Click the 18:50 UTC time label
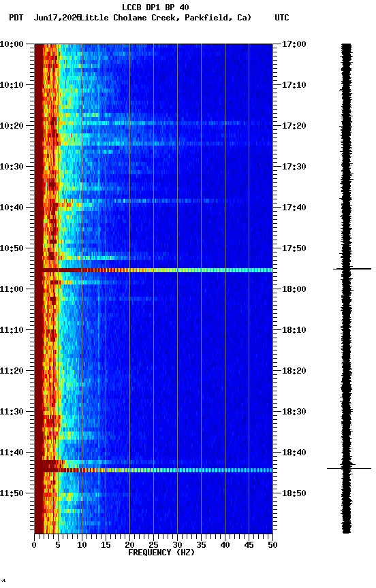Image resolution: width=376 pixels, height=588 pixels. (x=294, y=493)
